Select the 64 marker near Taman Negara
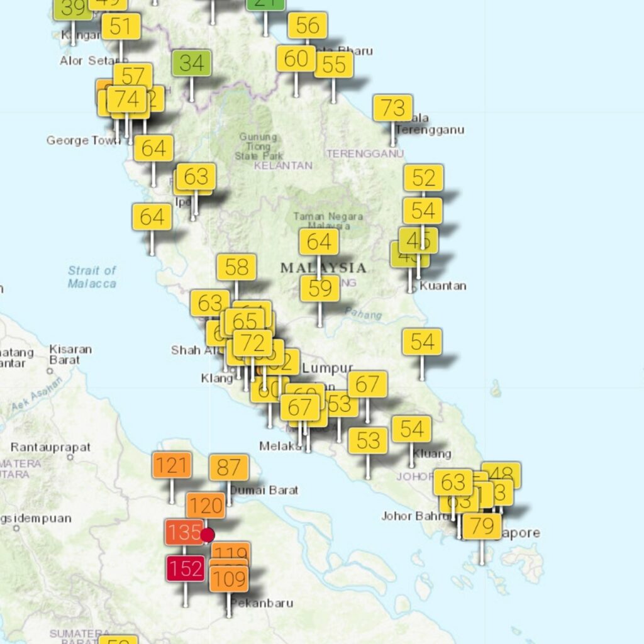Image resolution: width=644 pixels, height=644 pixels. 319,242
